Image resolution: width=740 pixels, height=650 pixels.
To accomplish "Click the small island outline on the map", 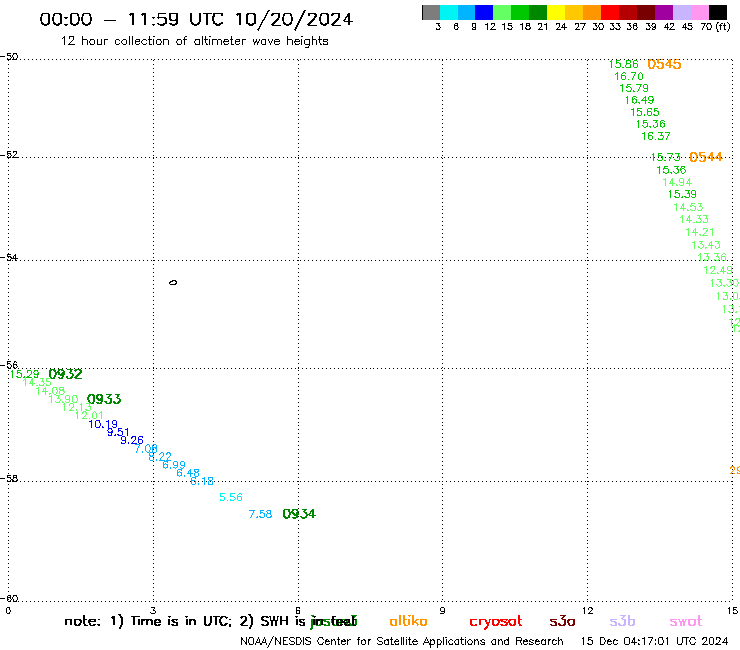I will tap(173, 283).
